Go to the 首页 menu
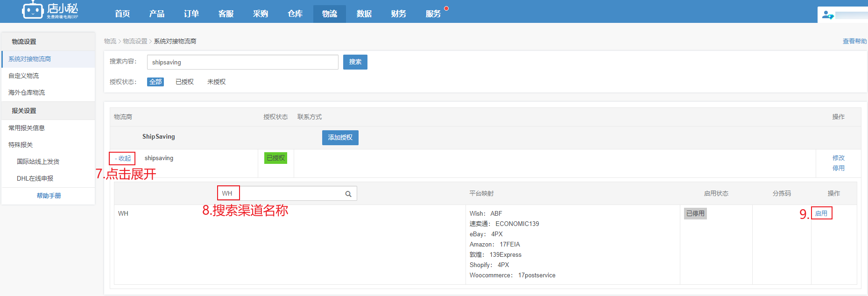 click(x=122, y=14)
